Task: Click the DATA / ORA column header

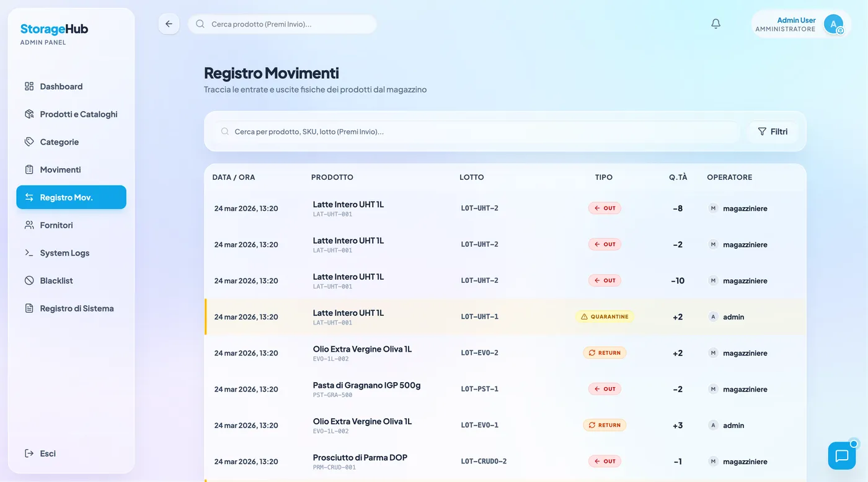Action: tap(234, 177)
